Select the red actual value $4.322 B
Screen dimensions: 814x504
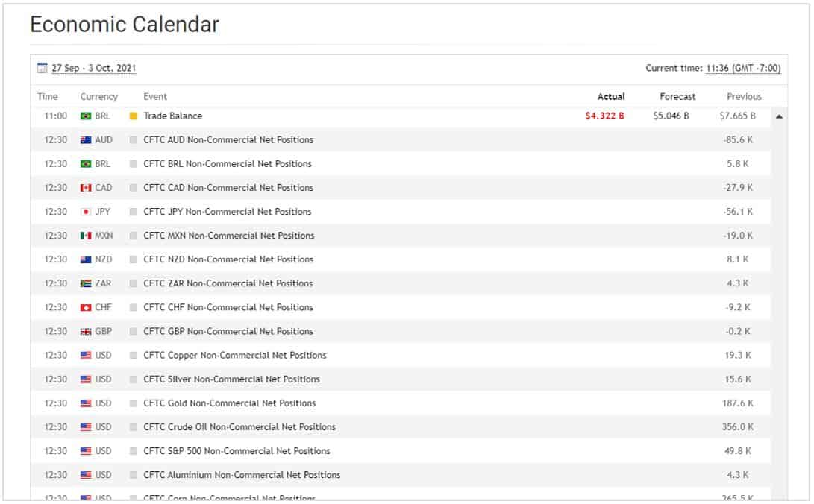pos(604,116)
